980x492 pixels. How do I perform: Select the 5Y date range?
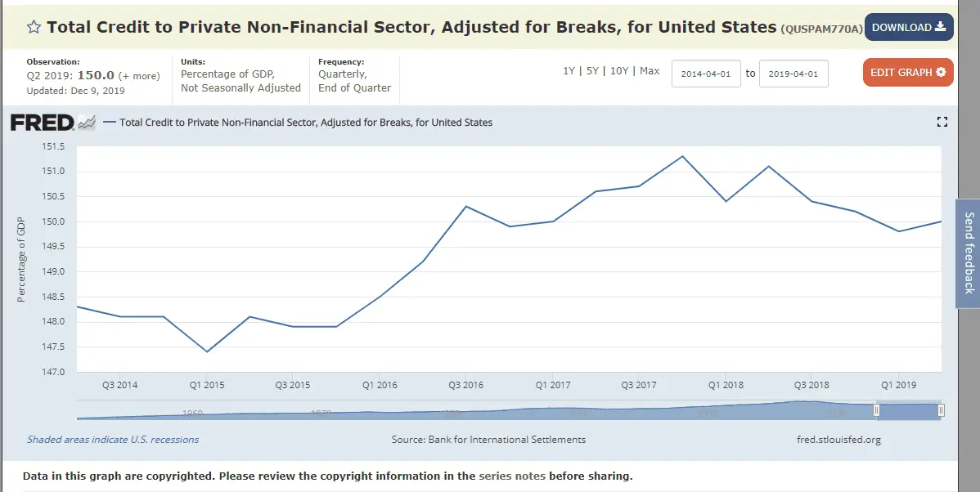[x=592, y=71]
